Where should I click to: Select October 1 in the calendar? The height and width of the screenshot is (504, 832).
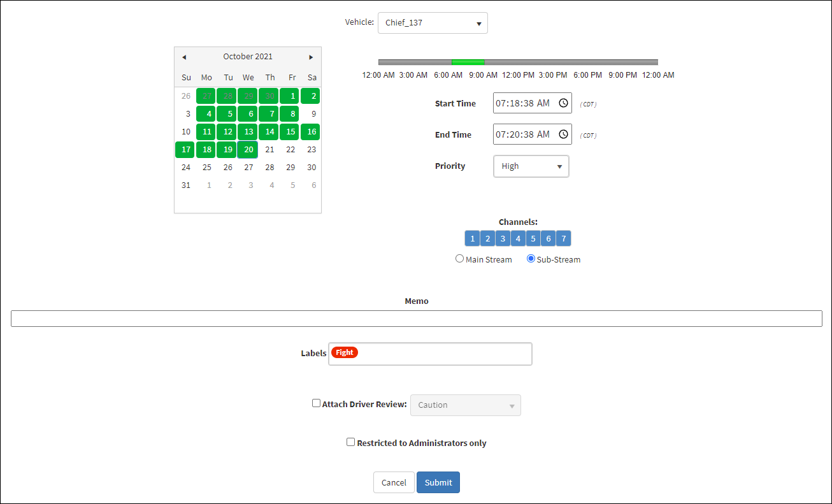290,96
